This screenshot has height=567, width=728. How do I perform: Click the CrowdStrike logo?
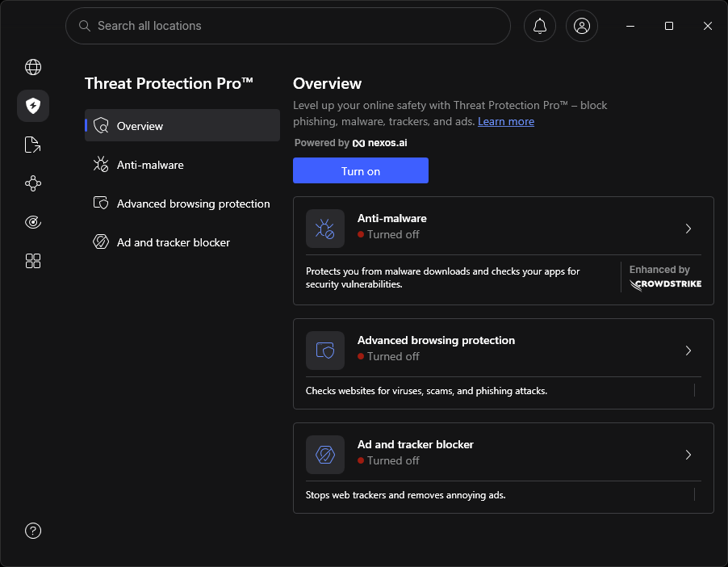[665, 284]
